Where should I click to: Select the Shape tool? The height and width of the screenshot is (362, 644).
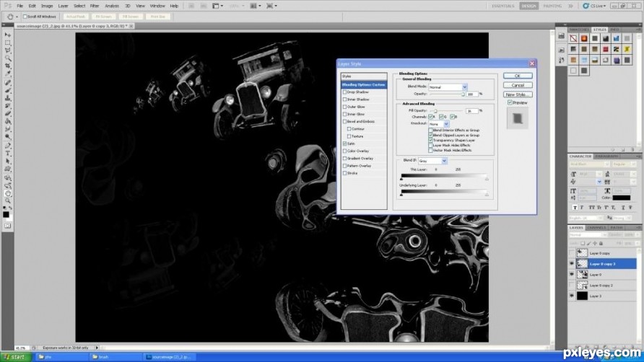click(x=8, y=169)
